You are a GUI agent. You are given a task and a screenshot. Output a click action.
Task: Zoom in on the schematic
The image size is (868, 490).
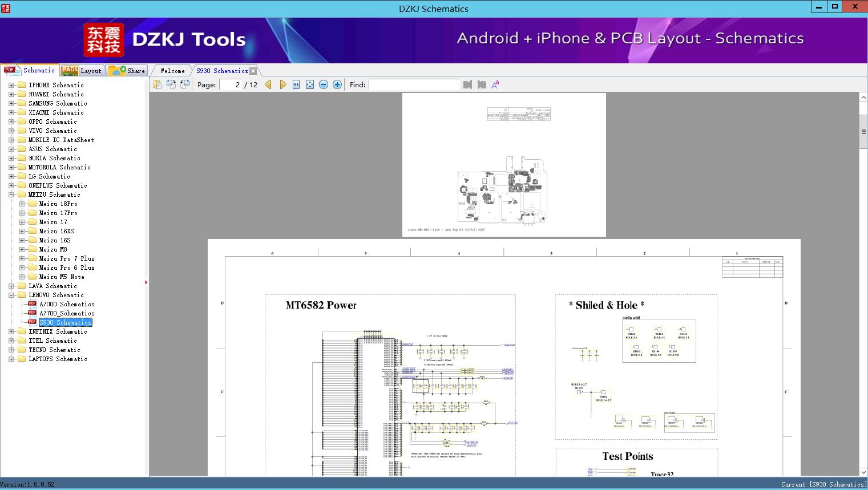click(x=337, y=84)
